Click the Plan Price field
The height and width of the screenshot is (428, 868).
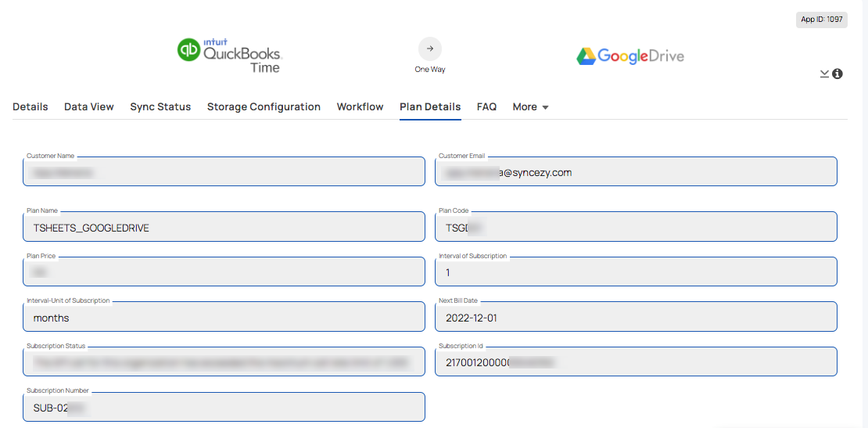[224, 272]
